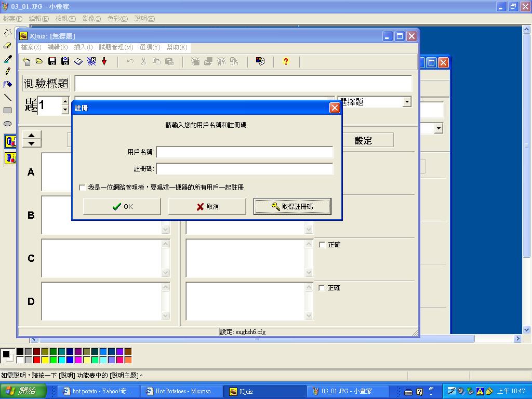Screen dimensions: 532x399
Task: Enable the network administrator registration checkbox
Action: (82, 188)
